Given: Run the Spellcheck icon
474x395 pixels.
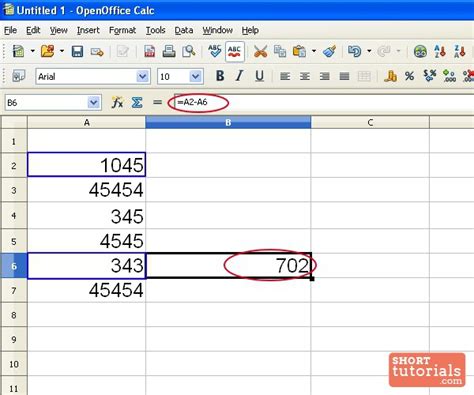Looking at the screenshot, I should [215, 51].
